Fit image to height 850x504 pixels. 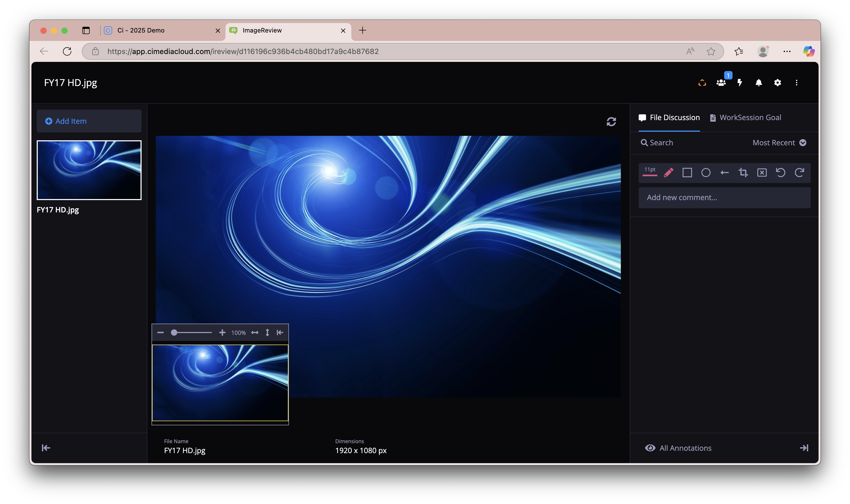pos(267,333)
